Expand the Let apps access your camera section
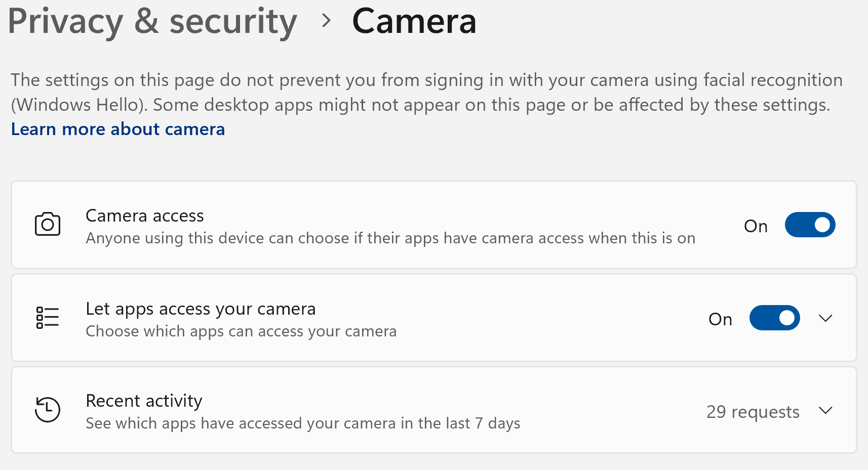The image size is (868, 470). tap(826, 318)
